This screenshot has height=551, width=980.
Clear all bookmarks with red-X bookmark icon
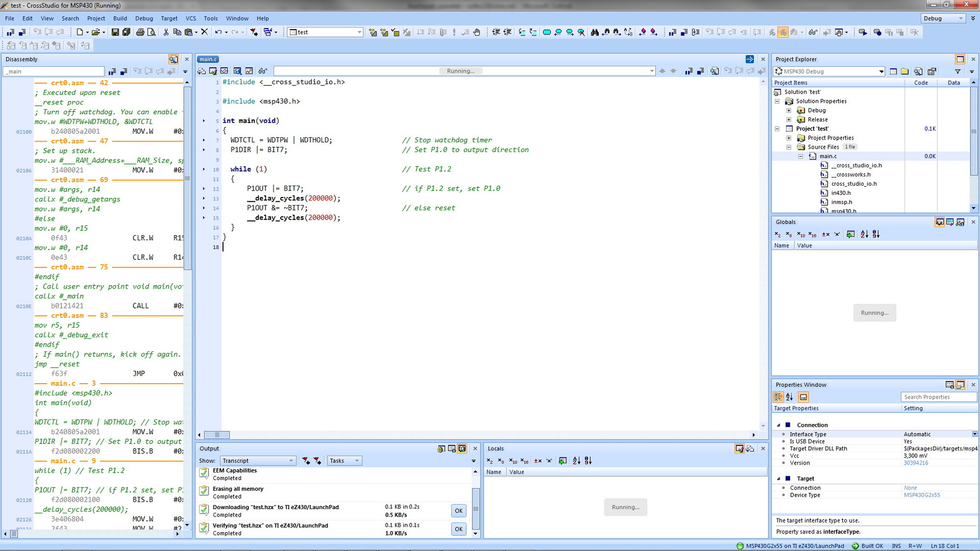coord(581,32)
